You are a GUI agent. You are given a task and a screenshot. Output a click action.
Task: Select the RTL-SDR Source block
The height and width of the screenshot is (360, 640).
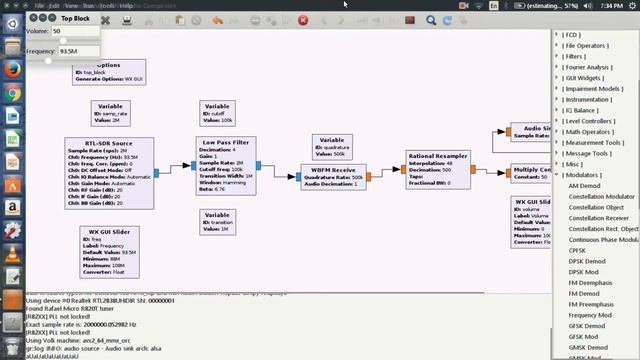[109, 173]
